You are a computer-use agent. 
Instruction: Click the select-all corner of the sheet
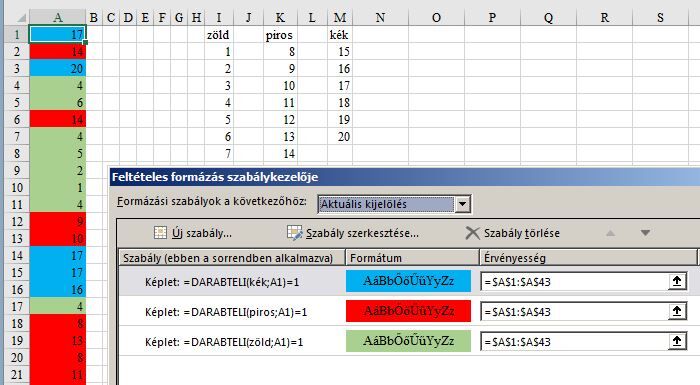click(17, 17)
